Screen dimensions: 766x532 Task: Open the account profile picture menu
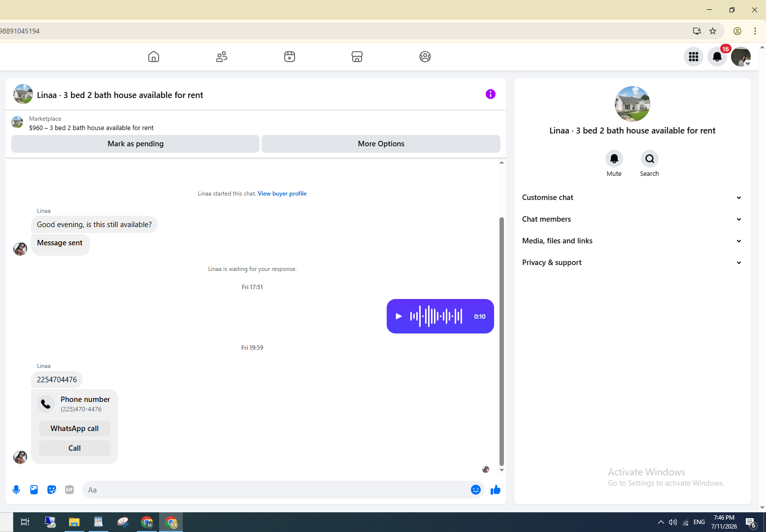click(741, 57)
